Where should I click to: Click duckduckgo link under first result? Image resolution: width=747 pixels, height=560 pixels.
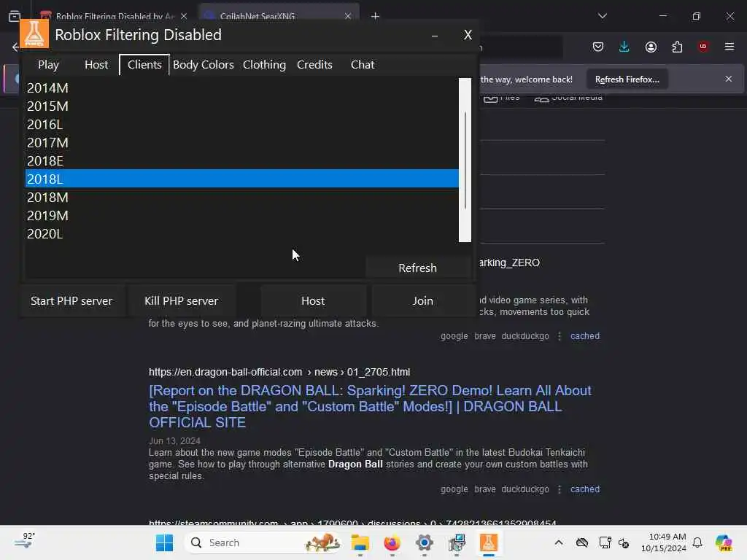525,335
